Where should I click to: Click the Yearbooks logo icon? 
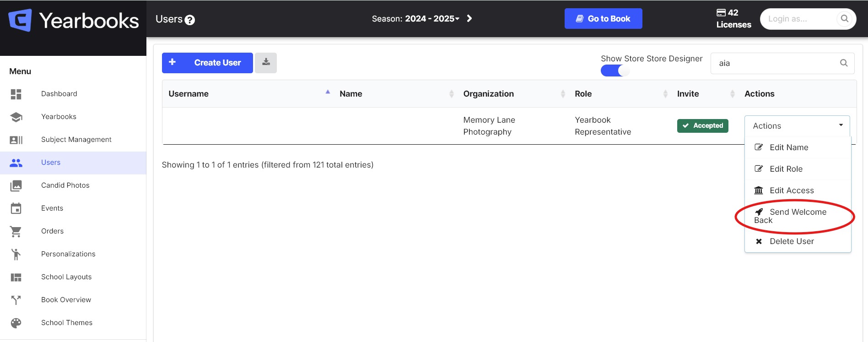20,20
